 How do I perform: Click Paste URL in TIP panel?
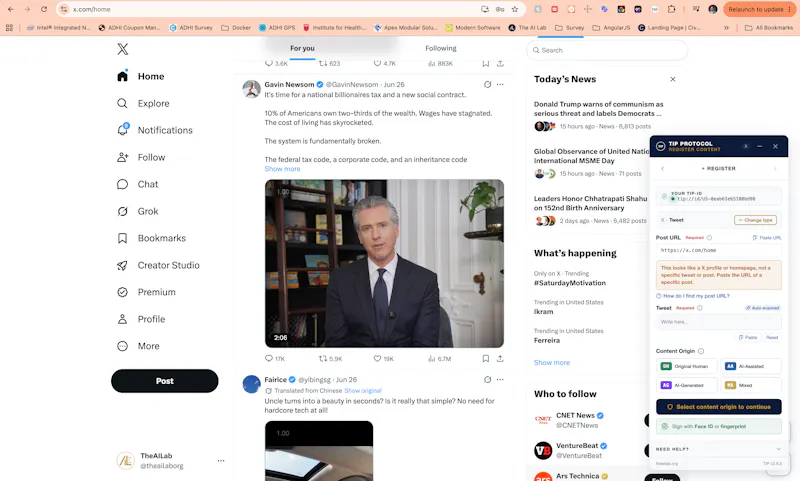pyautogui.click(x=767, y=238)
